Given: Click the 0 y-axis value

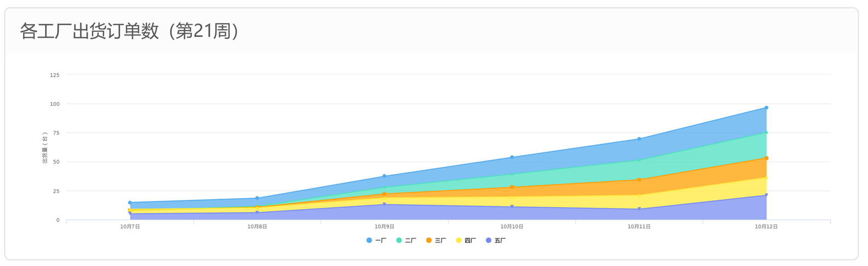Looking at the screenshot, I should 58,220.
